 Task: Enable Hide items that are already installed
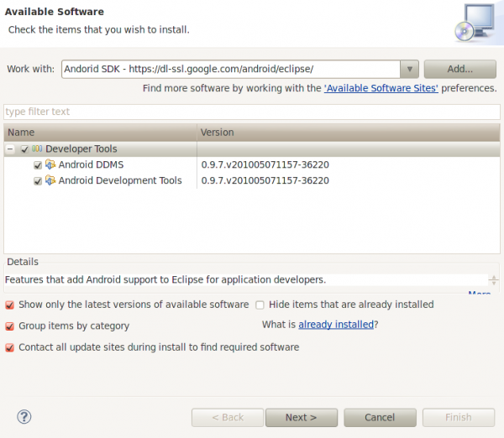click(260, 305)
